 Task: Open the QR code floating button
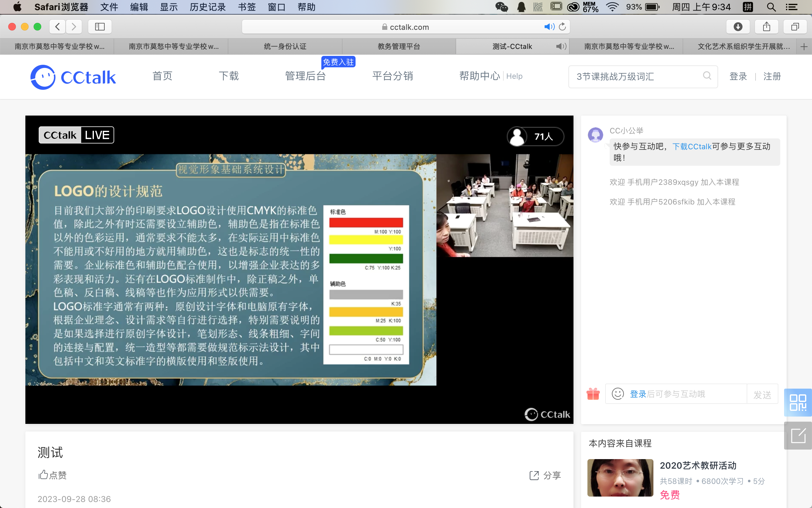[x=798, y=402]
